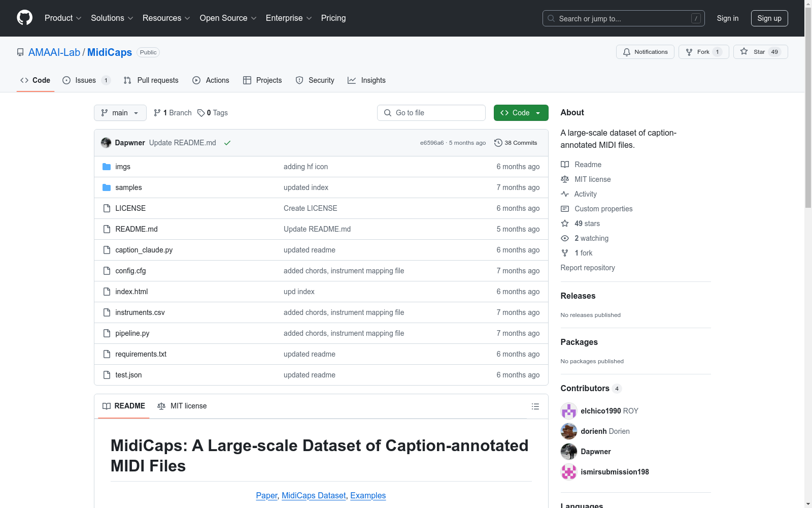Expand the Resources menu
The width and height of the screenshot is (812, 508).
166,18
